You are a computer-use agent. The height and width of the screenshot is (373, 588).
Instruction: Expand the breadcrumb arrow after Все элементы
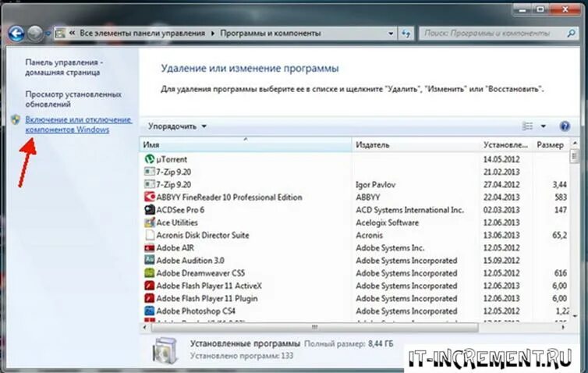pyautogui.click(x=213, y=34)
